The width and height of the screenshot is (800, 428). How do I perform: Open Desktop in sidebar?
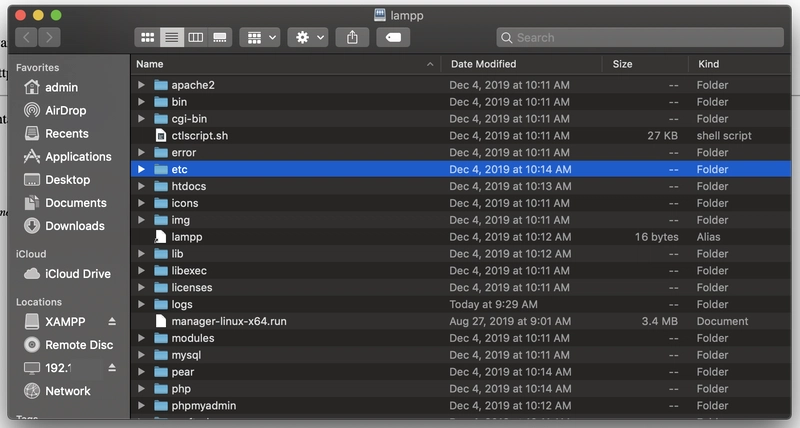point(57,180)
